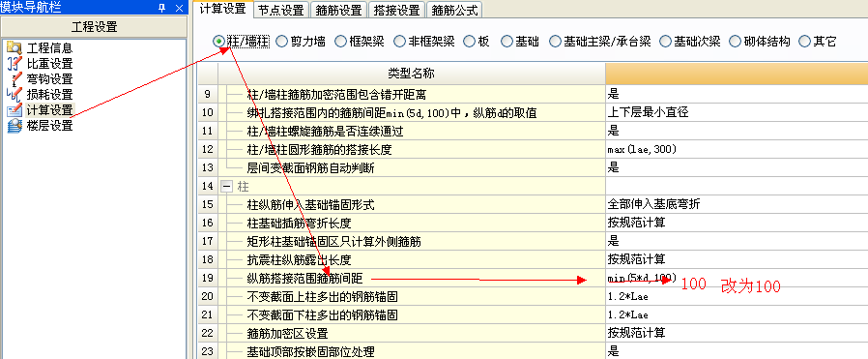Screen dimensions: 868x359
Task: Select the 弯钩设置 icon
Action: 14,79
